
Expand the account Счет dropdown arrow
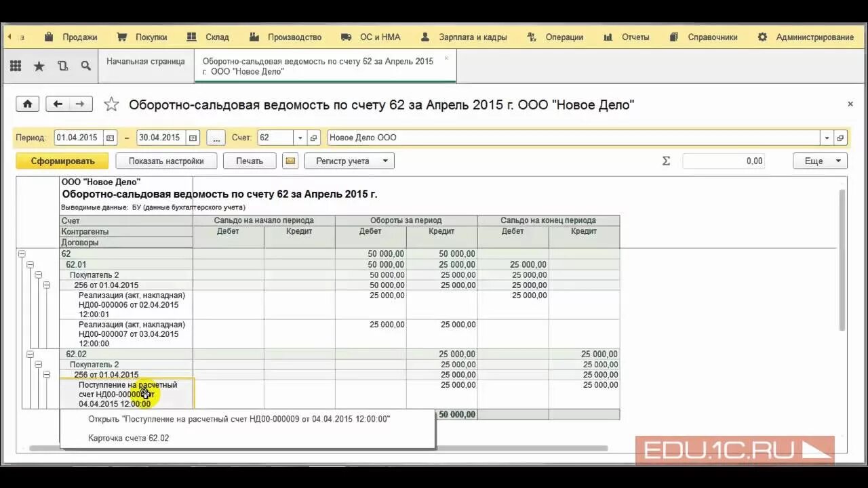click(x=300, y=138)
